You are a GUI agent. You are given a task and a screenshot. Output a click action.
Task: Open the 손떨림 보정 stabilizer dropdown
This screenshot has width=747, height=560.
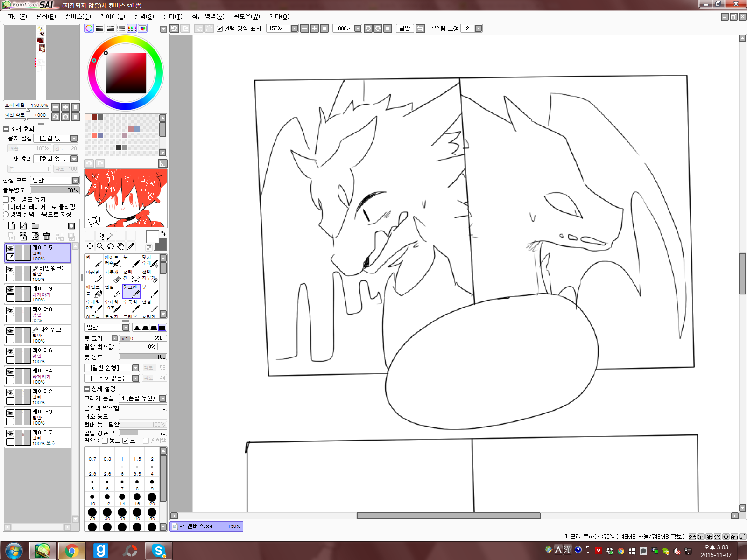pos(478,28)
